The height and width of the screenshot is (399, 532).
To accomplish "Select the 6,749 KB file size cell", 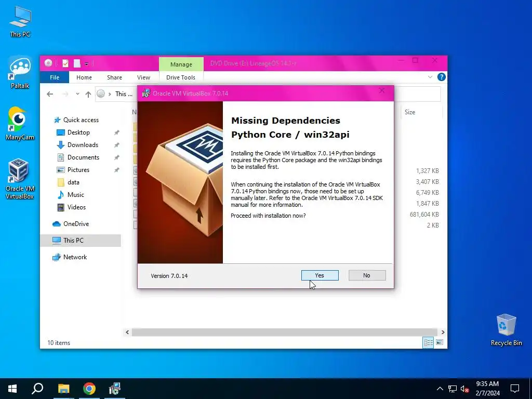I will [427, 192].
